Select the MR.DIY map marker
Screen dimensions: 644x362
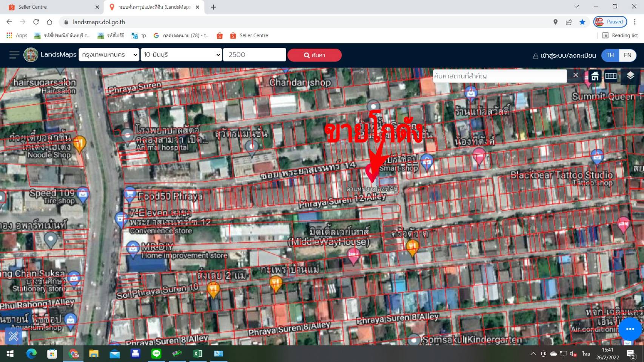(132, 249)
